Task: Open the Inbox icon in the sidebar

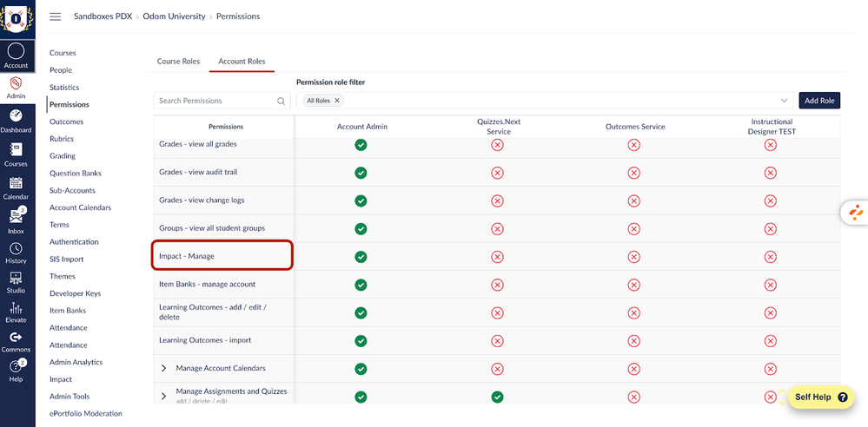Action: pos(16,217)
